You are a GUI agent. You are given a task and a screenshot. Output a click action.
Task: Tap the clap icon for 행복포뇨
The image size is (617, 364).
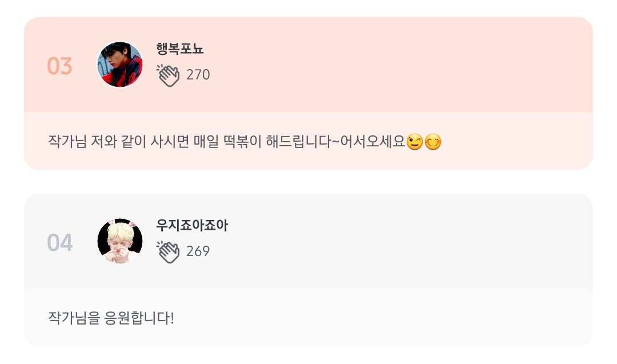pyautogui.click(x=168, y=75)
